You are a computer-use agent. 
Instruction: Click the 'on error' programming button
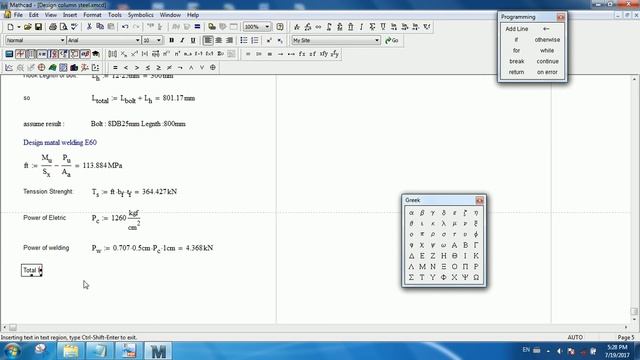tap(547, 72)
